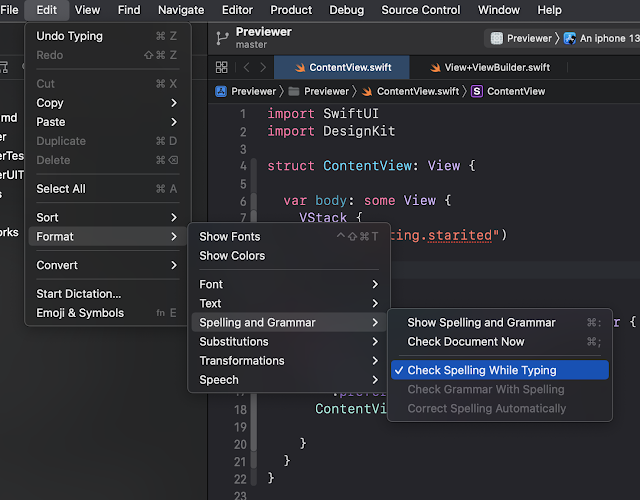Choose Show Colors

click(x=289, y=256)
